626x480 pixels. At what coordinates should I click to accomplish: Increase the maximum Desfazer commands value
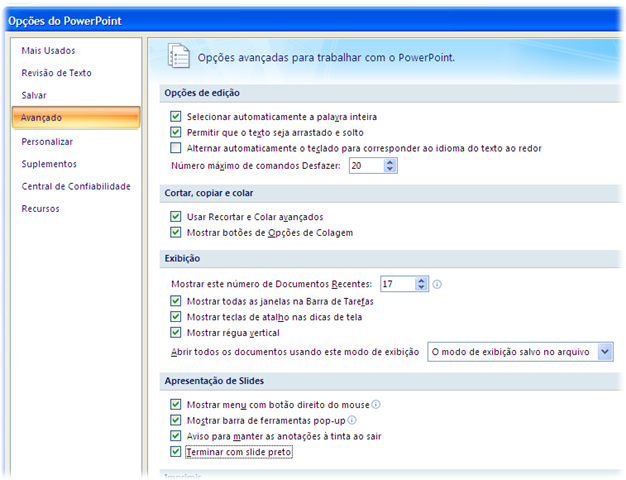tap(390, 162)
